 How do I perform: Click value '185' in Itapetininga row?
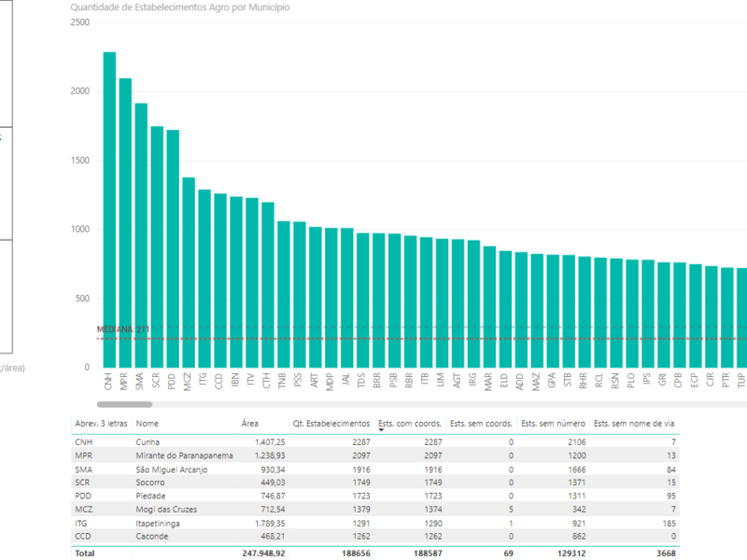coord(669,524)
